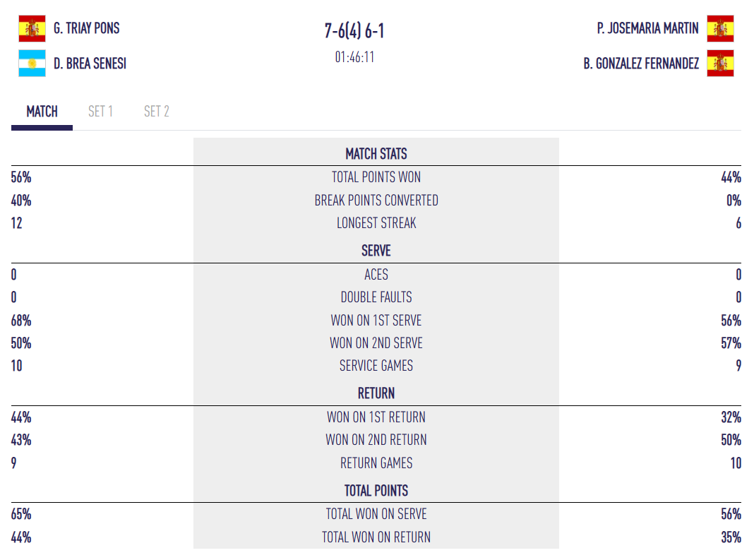Open D. Brea Senesi player name

[x=90, y=64]
